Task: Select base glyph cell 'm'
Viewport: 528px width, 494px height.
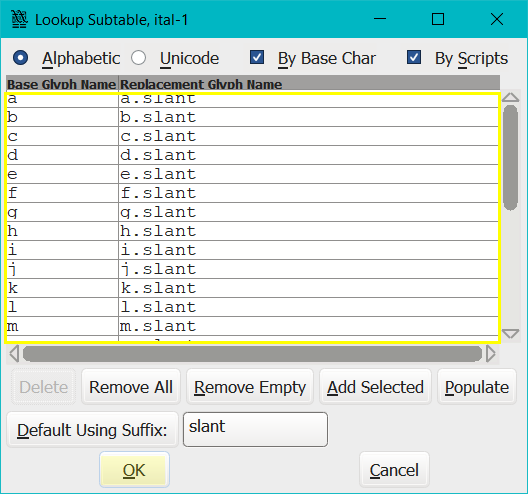Action: tap(62, 326)
